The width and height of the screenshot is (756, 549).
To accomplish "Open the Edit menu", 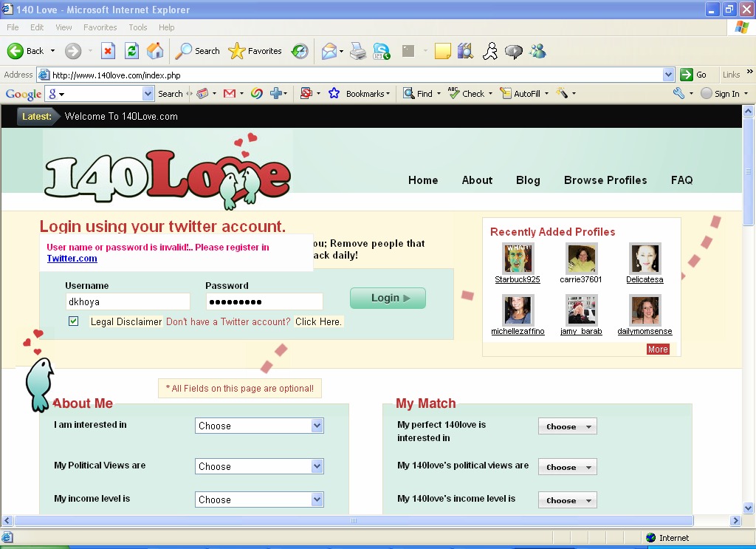I will click(x=37, y=27).
